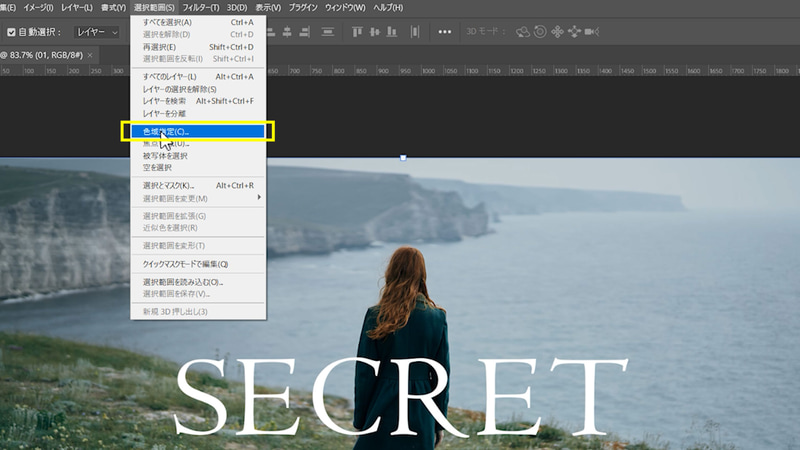
Task: Choose すべてのレイヤー(L) menu entry
Action: click(198, 77)
